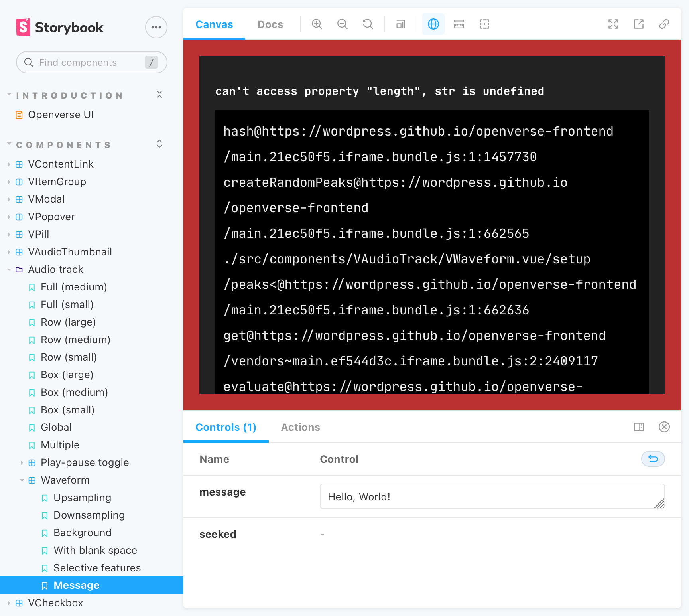Screen dimensions: 689x616
Task: Go full screen with expand icon
Action: (x=613, y=24)
